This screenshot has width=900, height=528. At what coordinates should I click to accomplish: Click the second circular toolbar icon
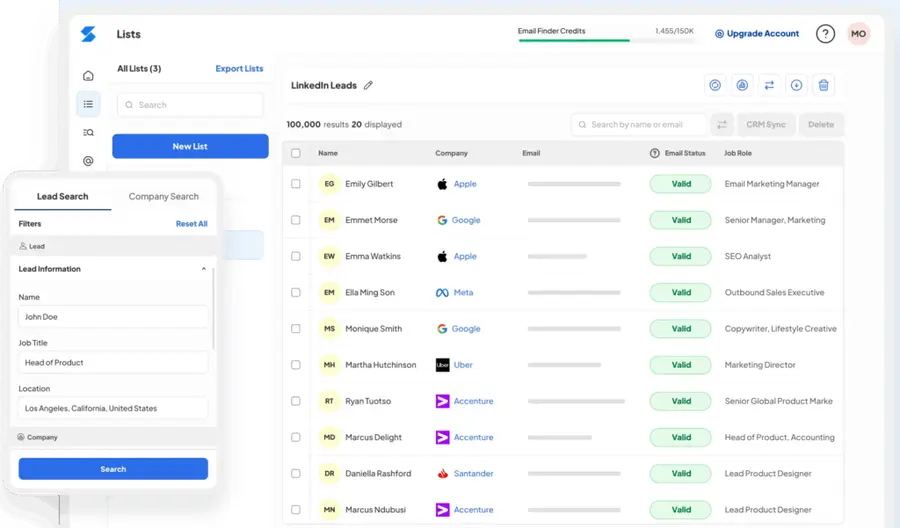coord(742,85)
